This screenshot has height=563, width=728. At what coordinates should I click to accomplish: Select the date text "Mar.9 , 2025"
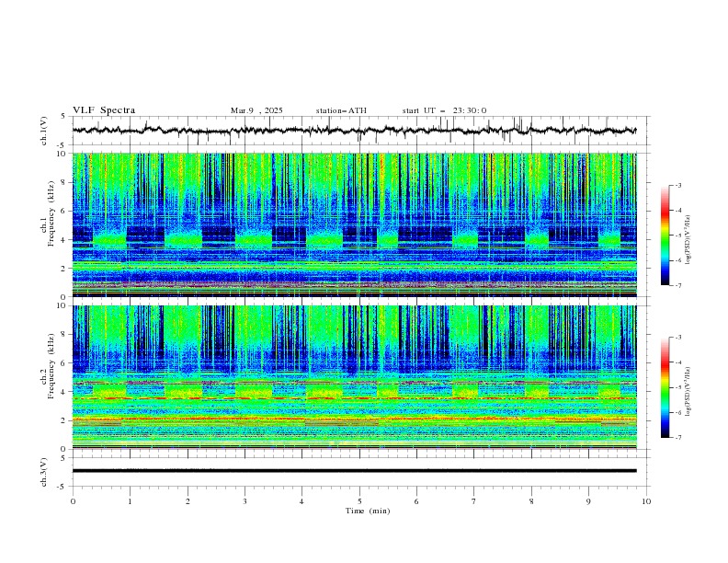point(256,110)
